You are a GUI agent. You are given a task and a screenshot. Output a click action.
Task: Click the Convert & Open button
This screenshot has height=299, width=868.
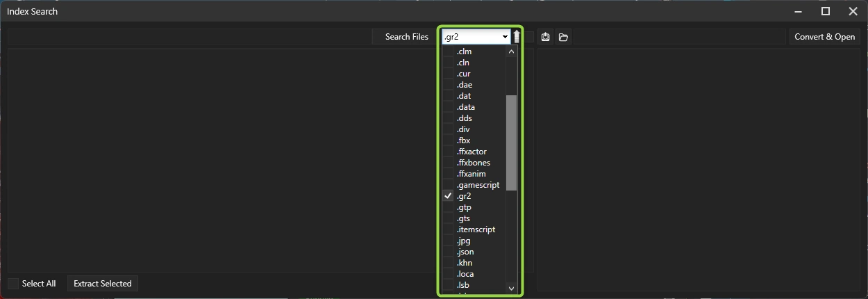[824, 37]
